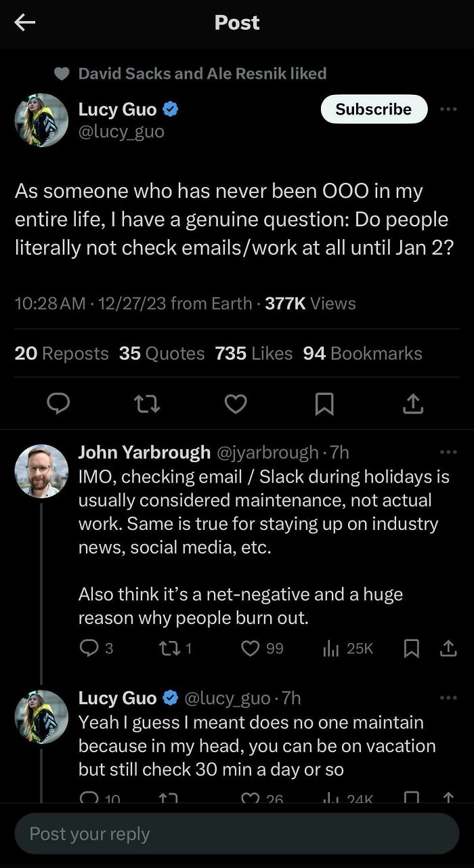Focus the Post your reply field
The image size is (474, 868).
click(237, 834)
